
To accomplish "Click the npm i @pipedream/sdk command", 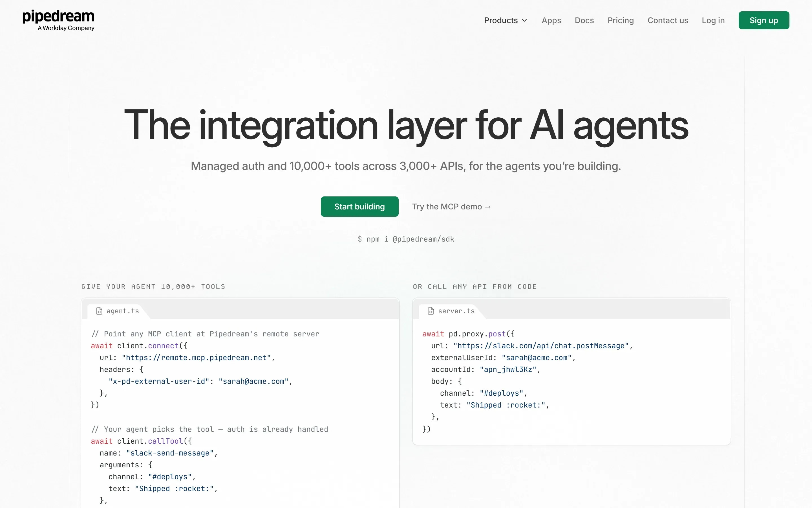I will click(406, 239).
